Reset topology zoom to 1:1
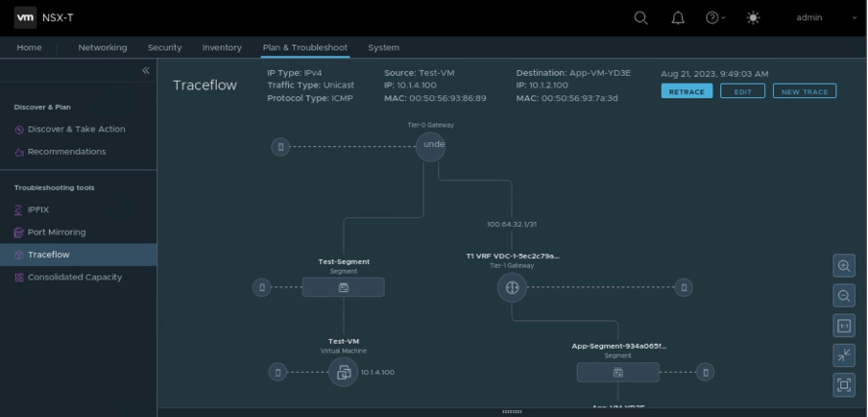868x417 pixels. coord(844,326)
